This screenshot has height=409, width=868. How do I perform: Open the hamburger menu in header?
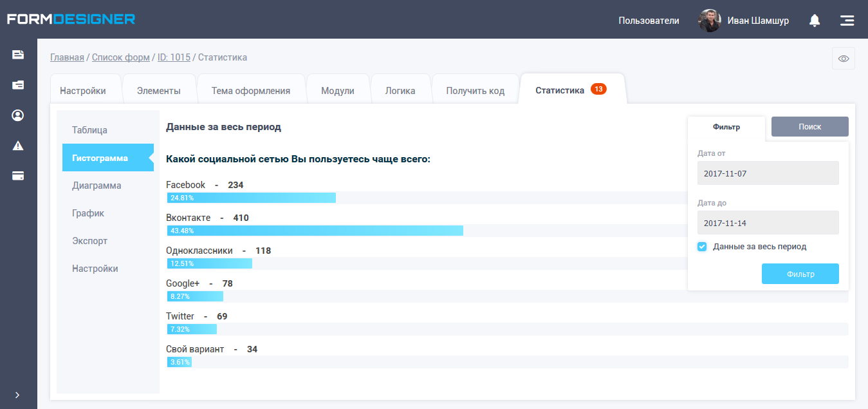click(847, 21)
